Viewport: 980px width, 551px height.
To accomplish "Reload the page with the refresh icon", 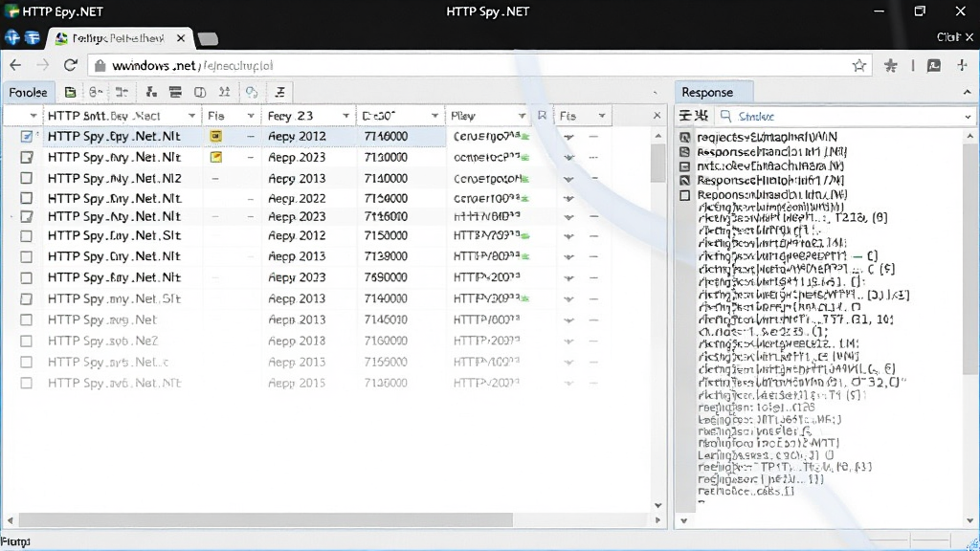I will point(71,65).
